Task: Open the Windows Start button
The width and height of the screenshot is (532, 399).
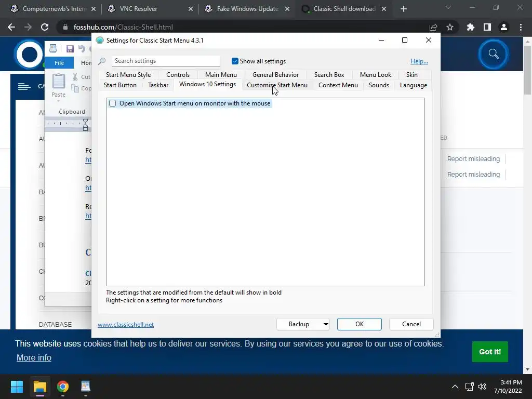Action: (x=17, y=387)
